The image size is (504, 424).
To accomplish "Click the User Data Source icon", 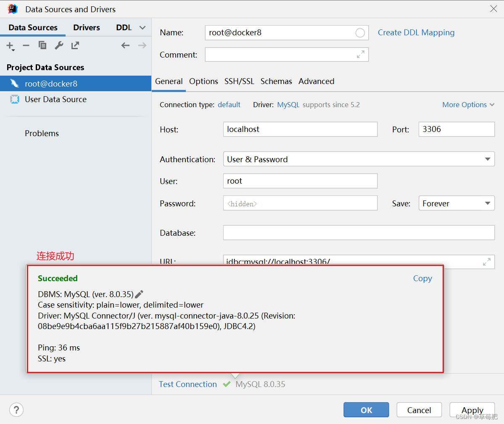I will [x=14, y=99].
